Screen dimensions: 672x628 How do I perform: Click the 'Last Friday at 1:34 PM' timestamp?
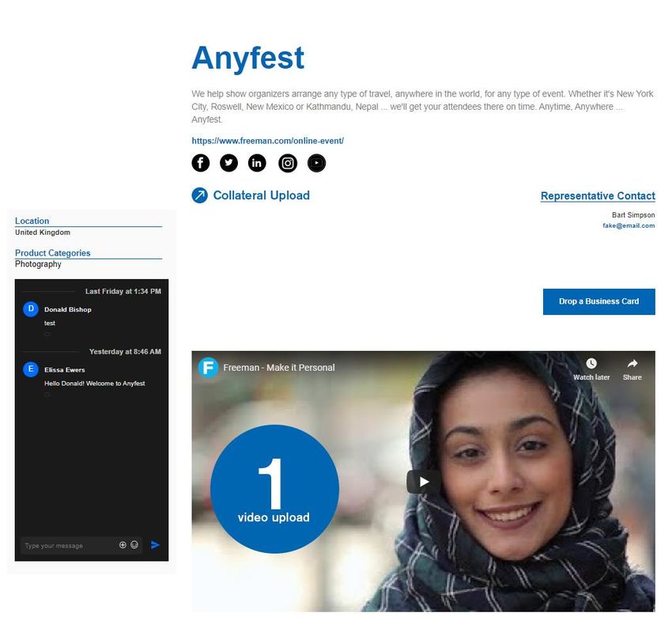pos(123,291)
